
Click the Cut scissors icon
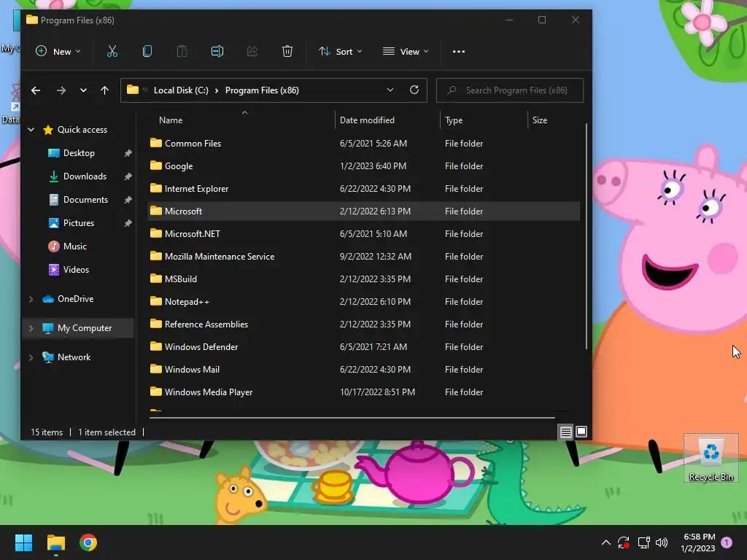tap(112, 52)
